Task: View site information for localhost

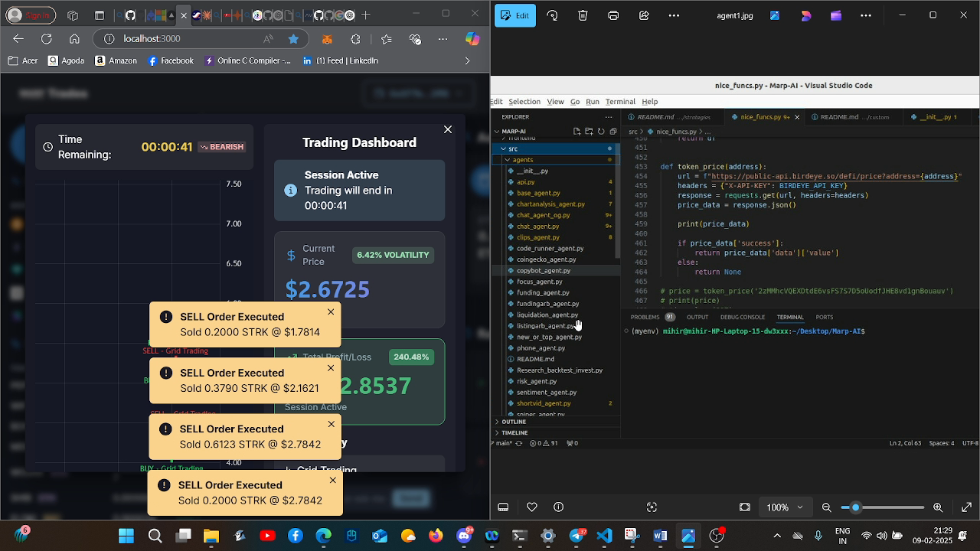Action: tap(109, 39)
